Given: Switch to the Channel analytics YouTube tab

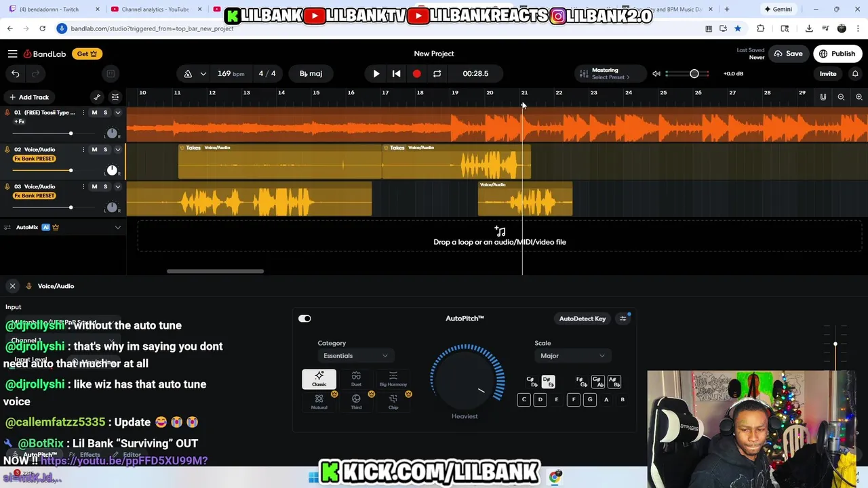Looking at the screenshot, I should pos(155,9).
